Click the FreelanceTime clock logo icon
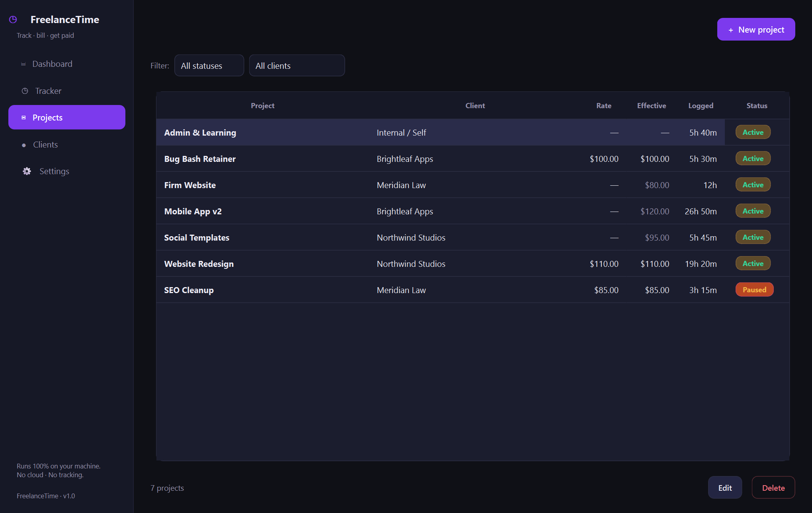 [x=13, y=19]
